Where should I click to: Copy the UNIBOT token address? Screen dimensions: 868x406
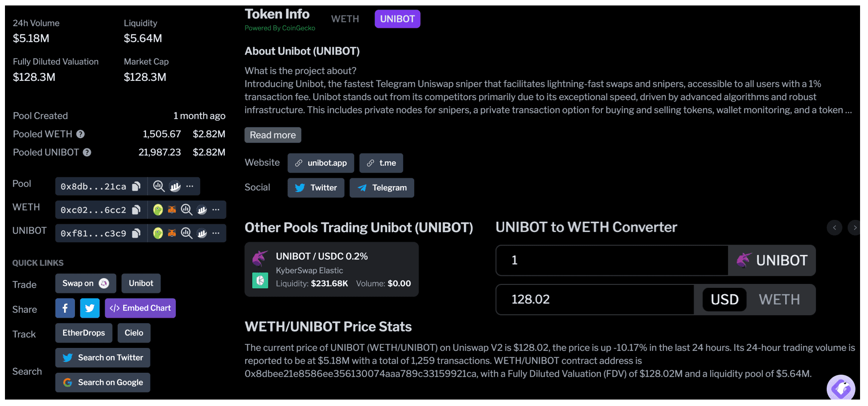click(x=136, y=233)
